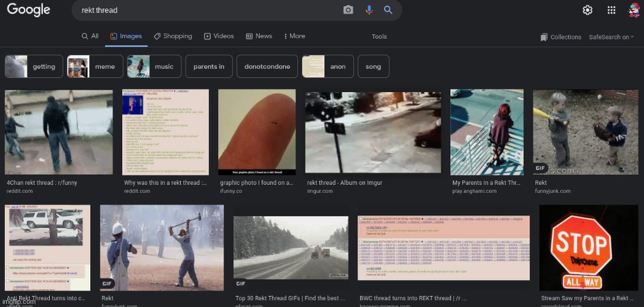Image resolution: width=644 pixels, height=307 pixels.
Task: Open the 'BWC thread turns into REKT thread' image
Action: click(x=444, y=248)
